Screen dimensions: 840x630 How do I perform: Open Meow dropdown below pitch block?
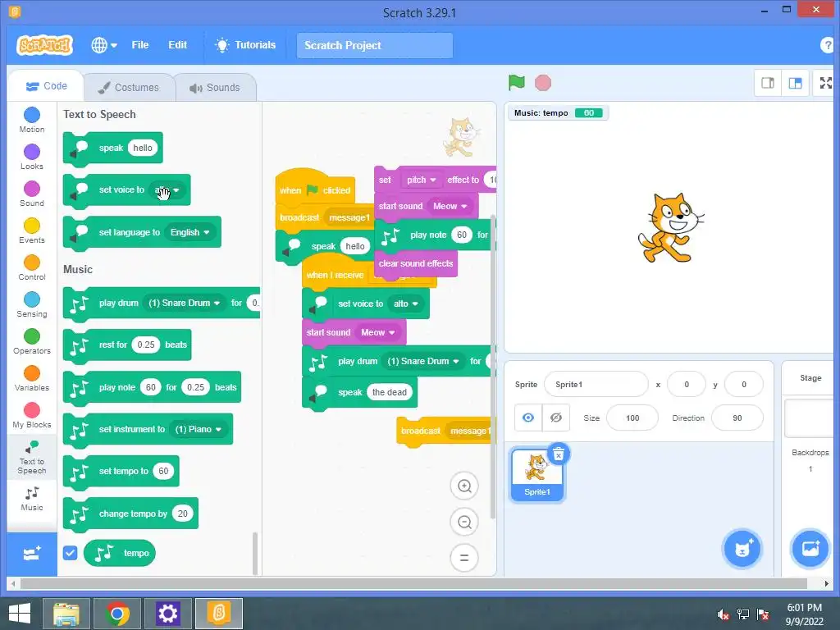(x=450, y=206)
